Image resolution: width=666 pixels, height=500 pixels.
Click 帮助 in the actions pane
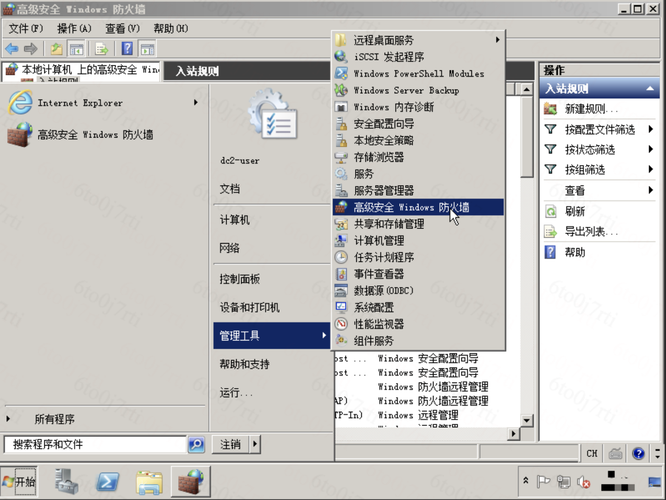point(600,252)
